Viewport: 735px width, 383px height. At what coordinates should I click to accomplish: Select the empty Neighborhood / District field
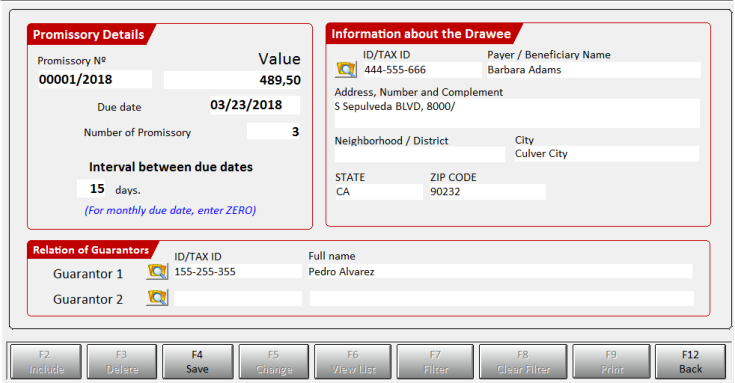point(420,154)
